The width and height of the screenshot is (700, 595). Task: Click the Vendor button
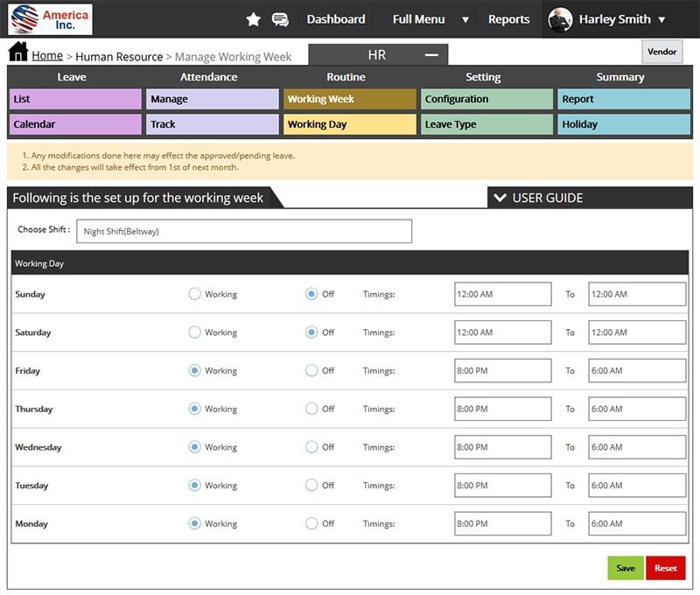[662, 52]
